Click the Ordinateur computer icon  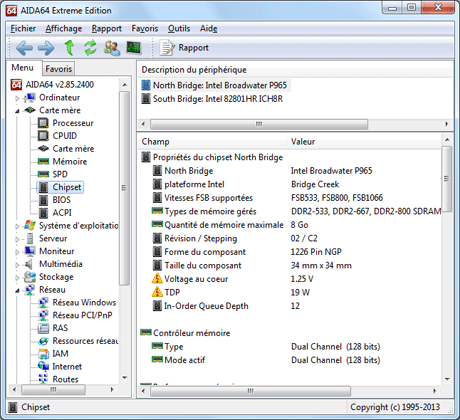30,98
